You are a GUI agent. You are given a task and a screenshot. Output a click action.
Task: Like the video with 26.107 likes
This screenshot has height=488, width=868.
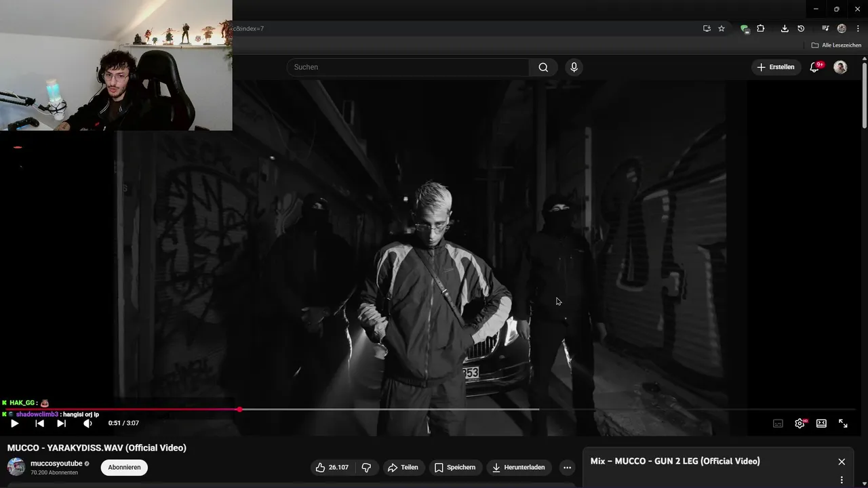(332, 467)
